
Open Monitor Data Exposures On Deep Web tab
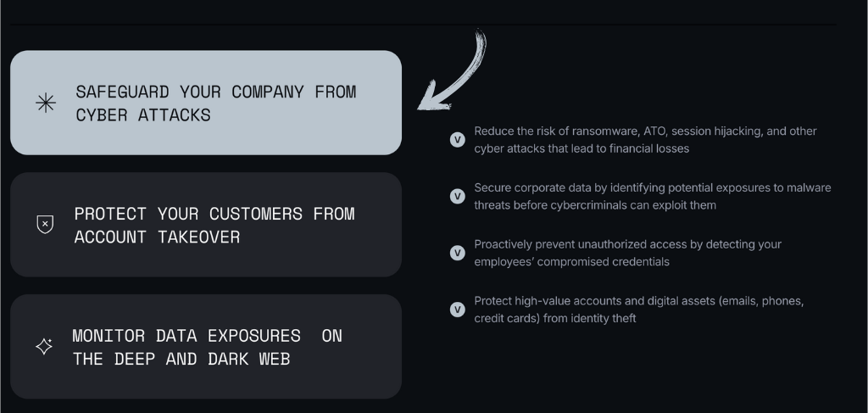[206, 346]
